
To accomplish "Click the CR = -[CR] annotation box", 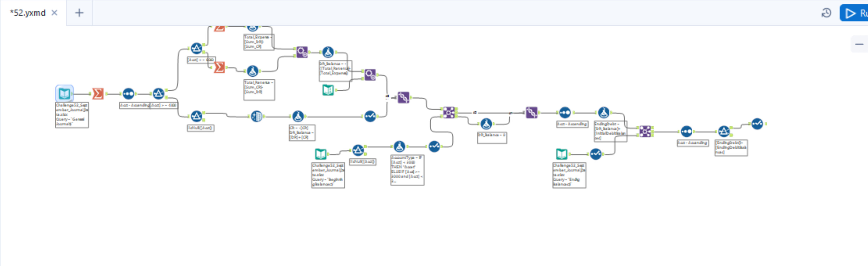I will [x=302, y=133].
